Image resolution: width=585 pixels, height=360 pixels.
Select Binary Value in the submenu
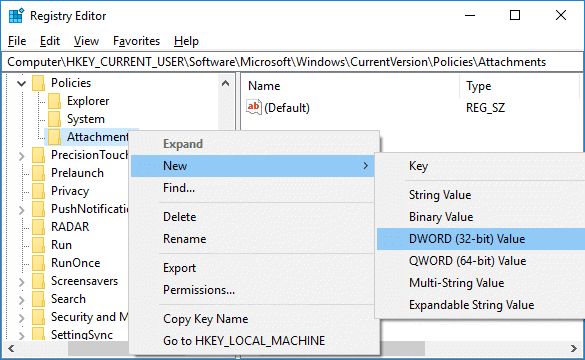(x=481, y=217)
